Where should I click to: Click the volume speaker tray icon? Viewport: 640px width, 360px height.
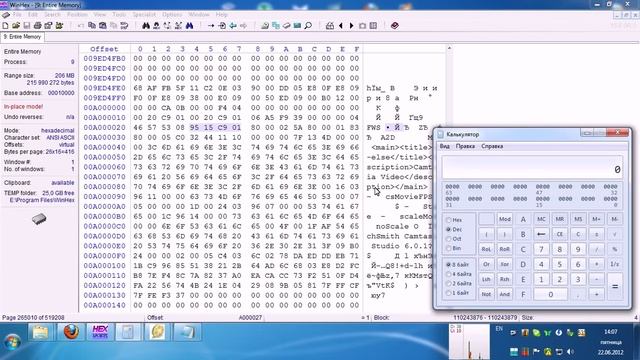tap(571, 351)
